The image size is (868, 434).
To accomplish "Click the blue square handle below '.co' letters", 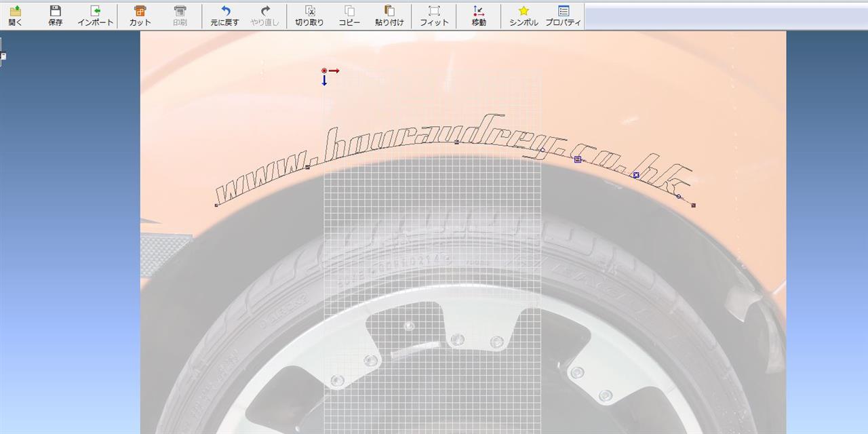I will [x=578, y=159].
